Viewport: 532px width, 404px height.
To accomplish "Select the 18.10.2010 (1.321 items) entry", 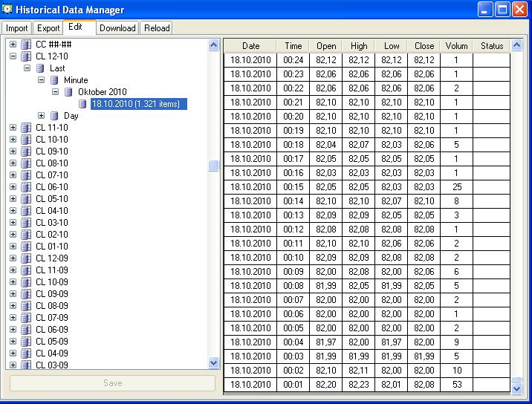I will 139,104.
